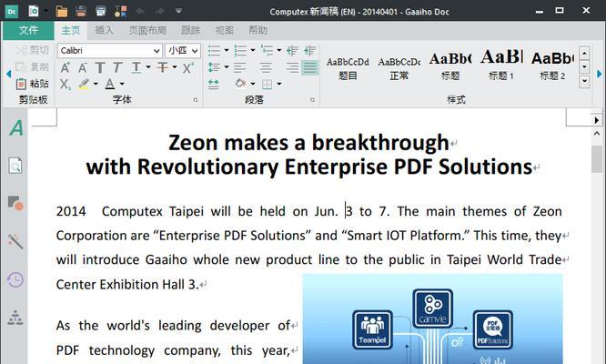Toggle bold formatting T icon
The image size is (606, 364).
100,67
